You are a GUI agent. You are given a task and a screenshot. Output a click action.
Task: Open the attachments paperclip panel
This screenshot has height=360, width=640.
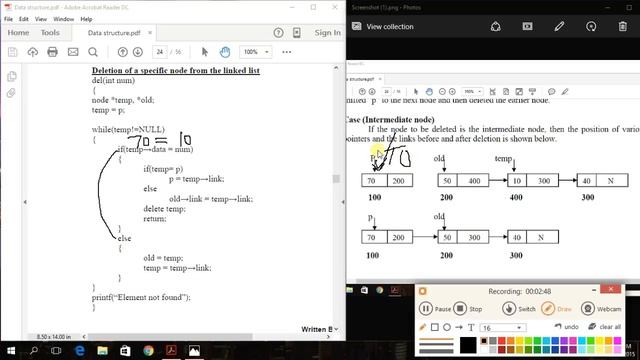11,93
